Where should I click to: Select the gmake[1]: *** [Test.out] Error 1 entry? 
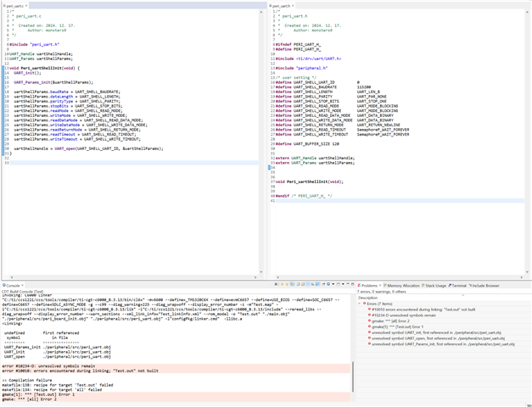pos(397,326)
